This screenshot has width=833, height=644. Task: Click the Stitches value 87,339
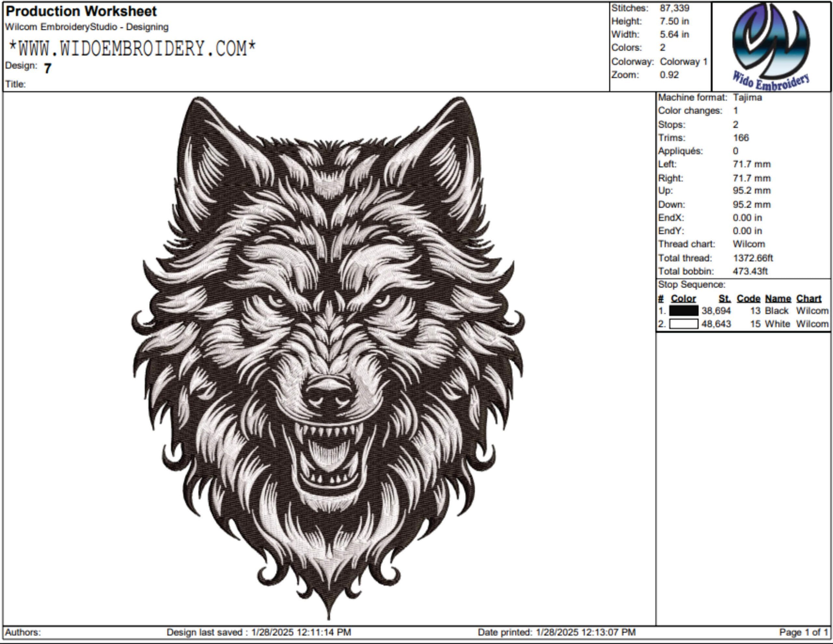click(x=674, y=8)
